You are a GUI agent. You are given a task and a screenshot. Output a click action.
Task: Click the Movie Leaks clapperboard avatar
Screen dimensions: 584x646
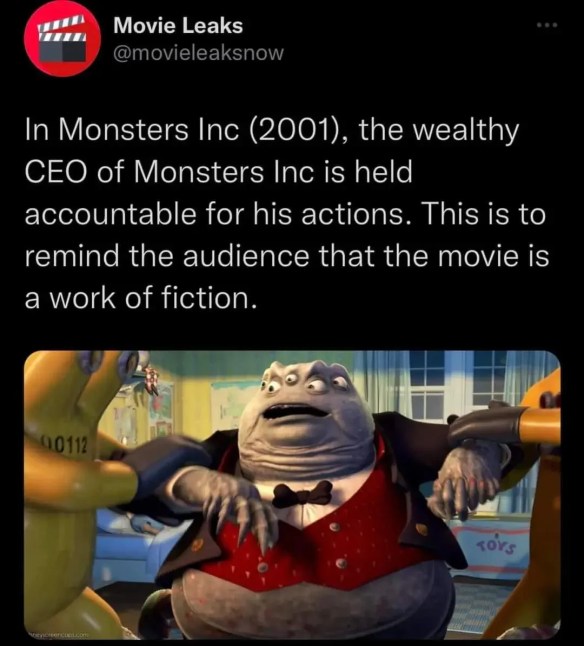(x=62, y=39)
